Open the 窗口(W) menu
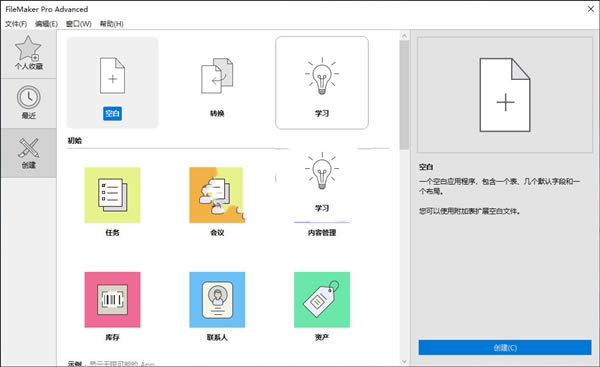The height and width of the screenshot is (367, 600). tap(78, 24)
